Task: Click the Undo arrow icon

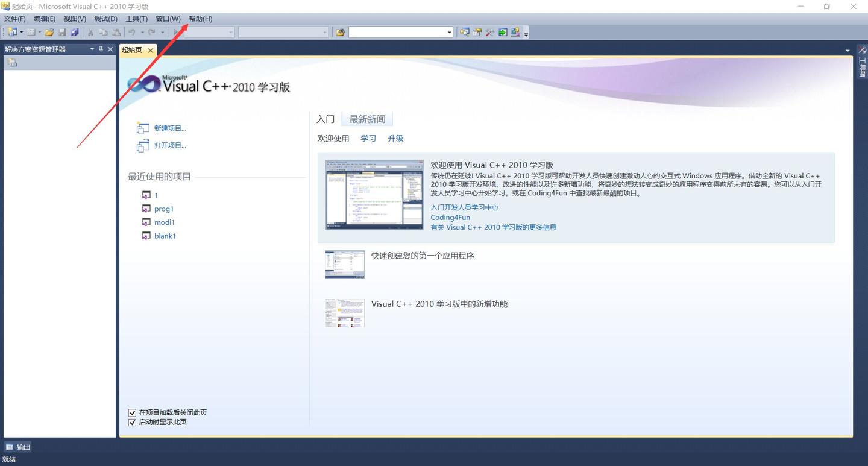Action: pos(132,32)
